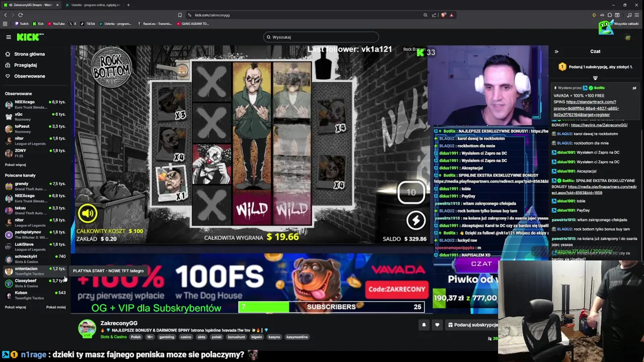The width and height of the screenshot is (644, 362).
Task: Open LukiSteve recommended channel
Action: [x=35, y=246]
